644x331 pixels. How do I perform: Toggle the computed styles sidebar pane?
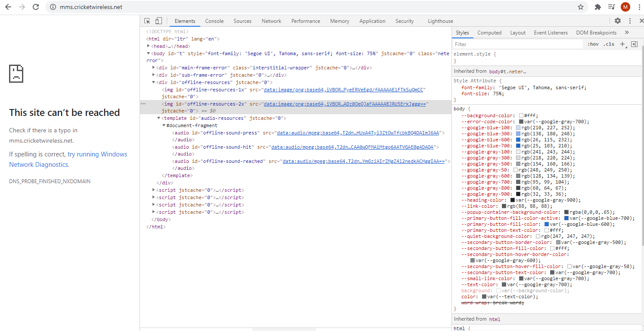click(x=634, y=44)
